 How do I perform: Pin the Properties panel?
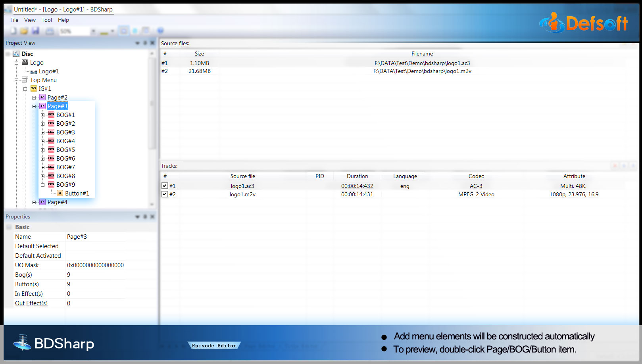[145, 216]
